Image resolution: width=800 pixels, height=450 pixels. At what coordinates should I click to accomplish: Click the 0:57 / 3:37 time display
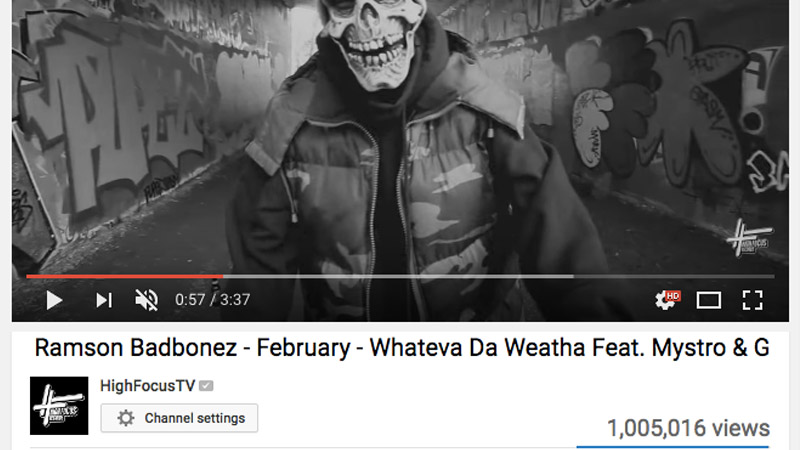click(x=212, y=299)
